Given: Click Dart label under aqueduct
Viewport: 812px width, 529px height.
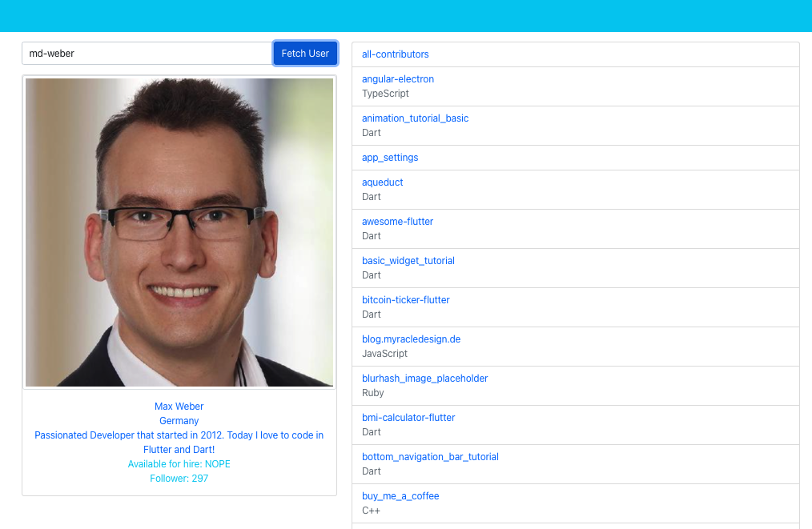Looking at the screenshot, I should (372, 197).
